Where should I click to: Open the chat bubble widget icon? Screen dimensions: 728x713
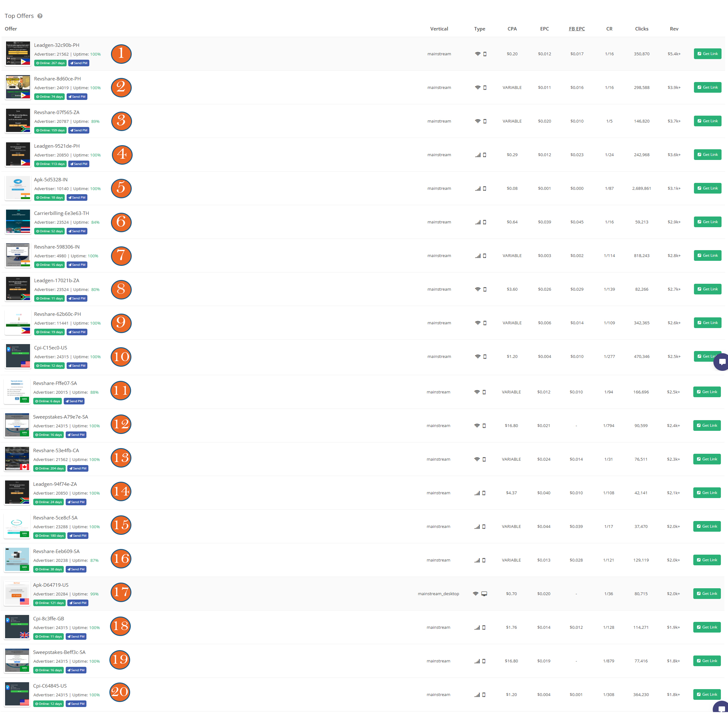coord(722,362)
